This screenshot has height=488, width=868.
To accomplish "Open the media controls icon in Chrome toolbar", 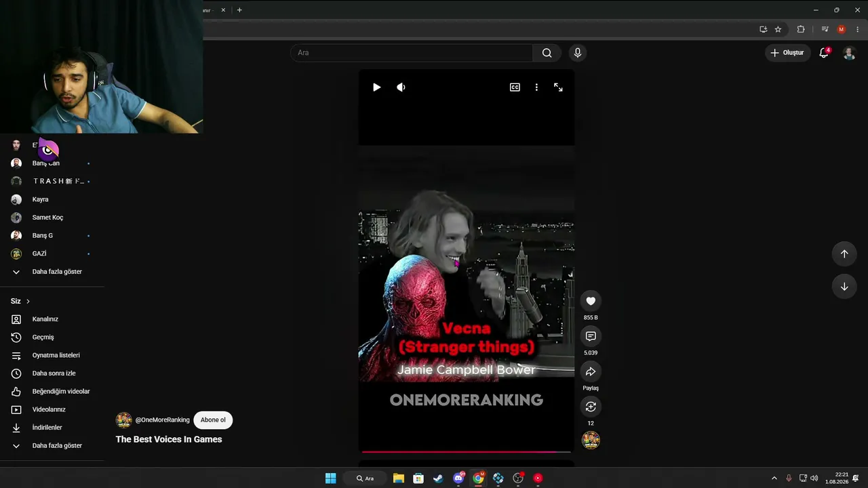I will pyautogui.click(x=825, y=29).
